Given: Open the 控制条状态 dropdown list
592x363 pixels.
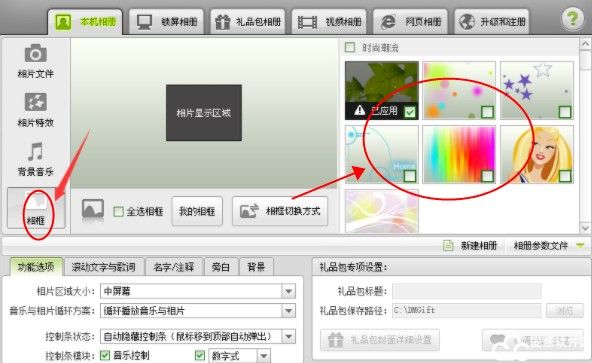Looking at the screenshot, I should pyautogui.click(x=288, y=336).
